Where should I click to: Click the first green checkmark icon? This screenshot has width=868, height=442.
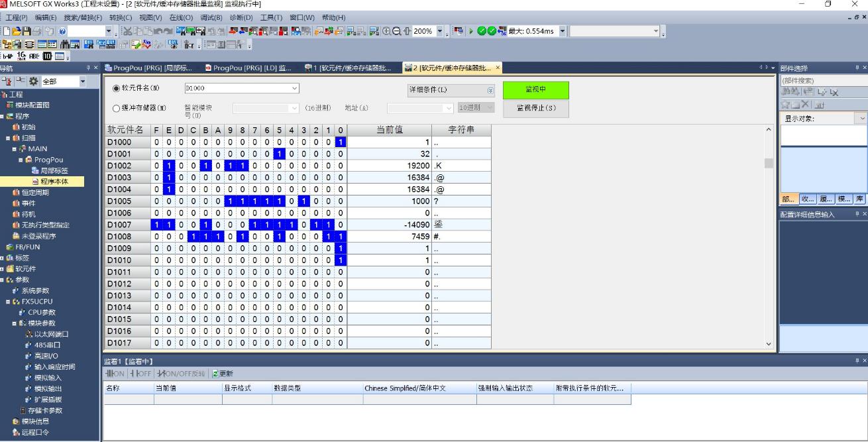[483, 31]
